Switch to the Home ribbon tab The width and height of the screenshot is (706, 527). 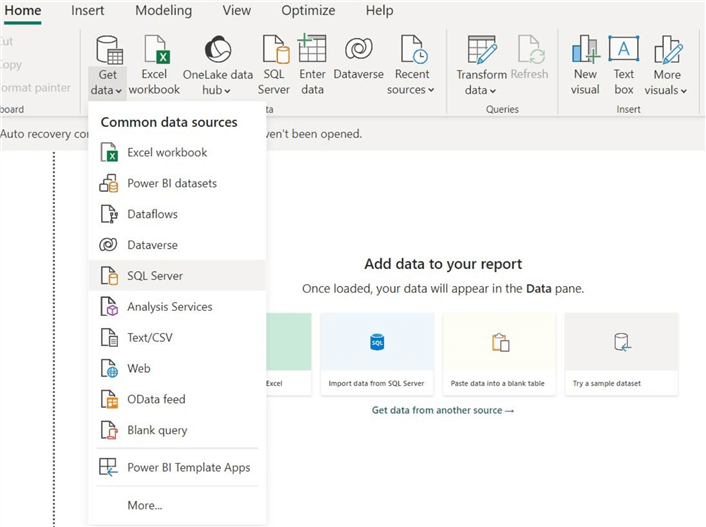(23, 10)
